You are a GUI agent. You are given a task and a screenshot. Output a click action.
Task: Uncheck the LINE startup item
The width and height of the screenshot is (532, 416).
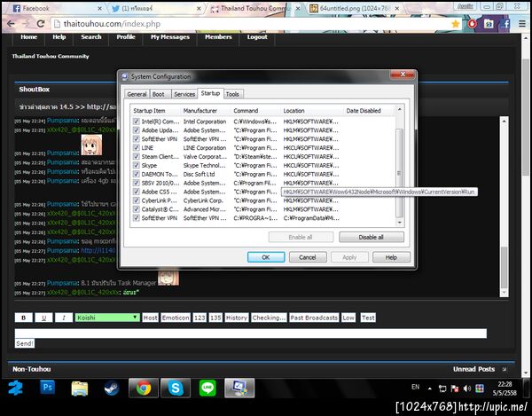136,147
